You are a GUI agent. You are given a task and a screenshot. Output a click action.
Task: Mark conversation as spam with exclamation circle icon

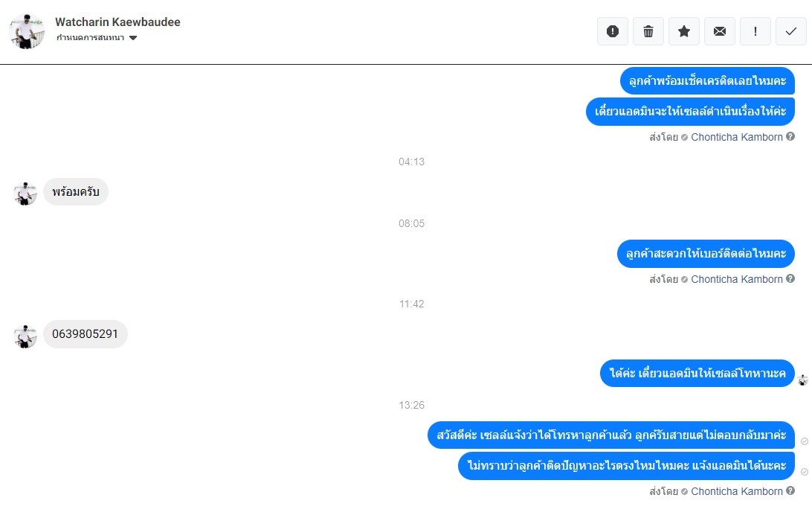pyautogui.click(x=613, y=31)
